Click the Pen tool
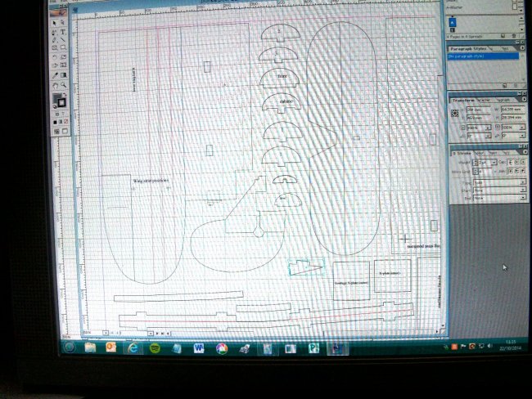Viewport: 532px width, 399px height. point(55,31)
